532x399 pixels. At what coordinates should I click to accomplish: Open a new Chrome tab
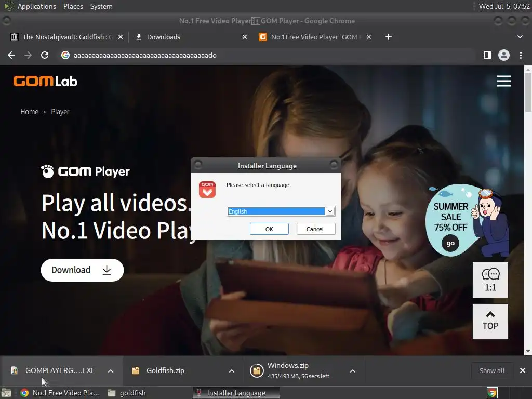click(389, 37)
